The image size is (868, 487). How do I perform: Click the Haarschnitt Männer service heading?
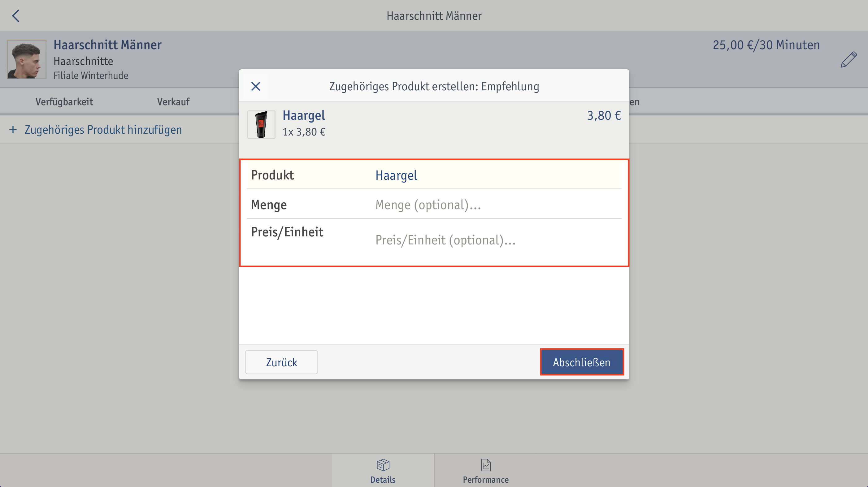[x=107, y=45]
